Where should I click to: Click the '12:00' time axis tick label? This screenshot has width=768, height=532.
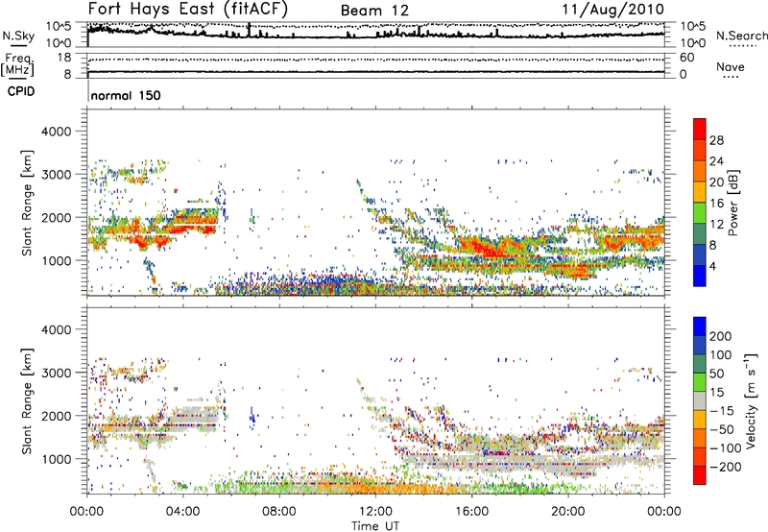coord(375,512)
